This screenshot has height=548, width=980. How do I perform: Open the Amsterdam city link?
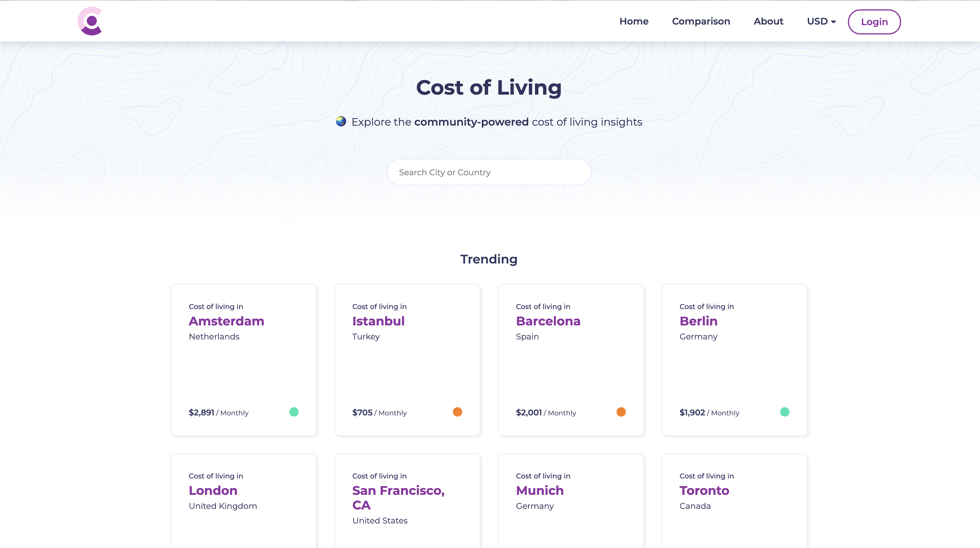[226, 321]
